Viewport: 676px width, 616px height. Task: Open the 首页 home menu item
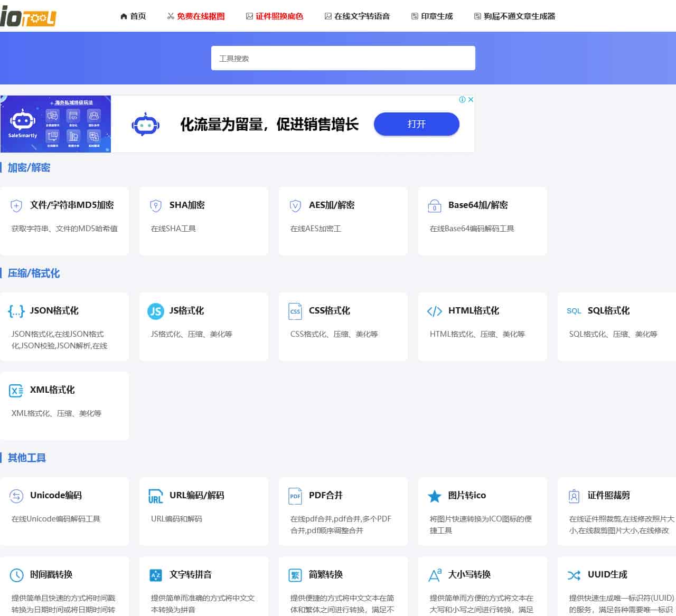(x=133, y=16)
